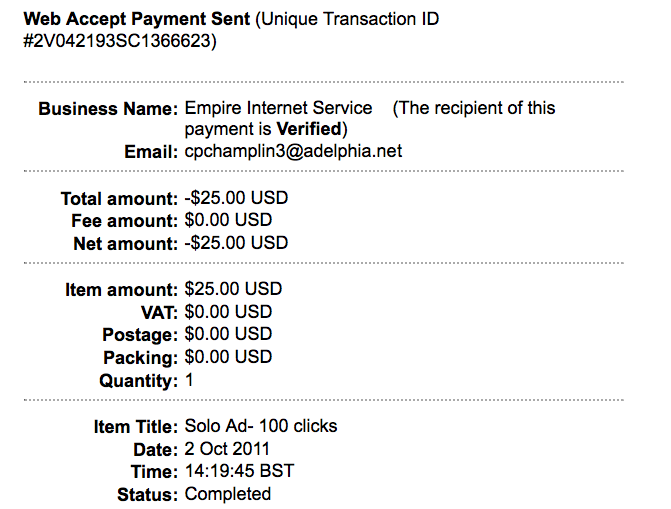Screen dimensions: 671x509
Task: Click the Packing value $0.00 USD
Action: (x=228, y=357)
